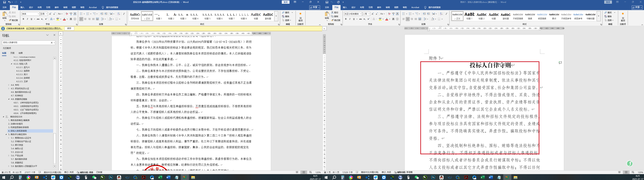644x180 pixels.
Task: Decrease font size in the left Word window
Action: (x=54, y=14)
